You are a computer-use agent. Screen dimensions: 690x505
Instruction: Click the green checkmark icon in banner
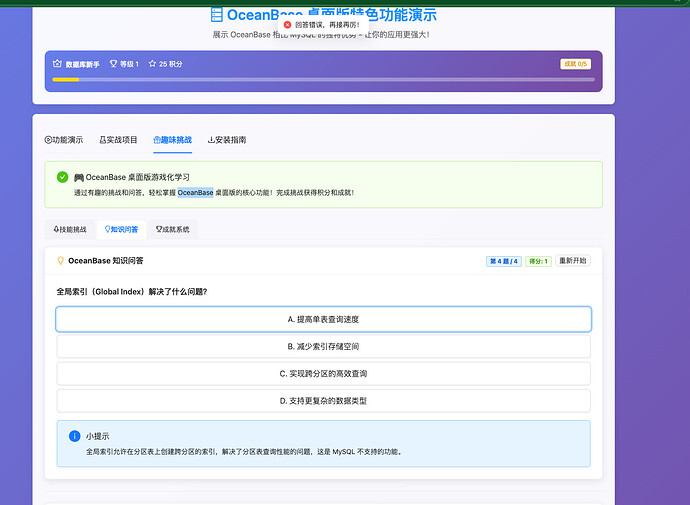point(62,177)
